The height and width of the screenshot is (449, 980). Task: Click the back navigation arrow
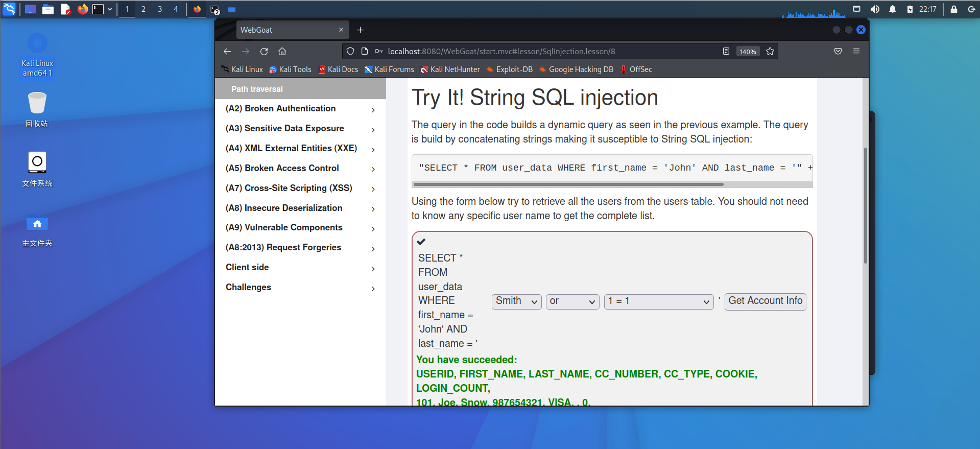pos(227,52)
